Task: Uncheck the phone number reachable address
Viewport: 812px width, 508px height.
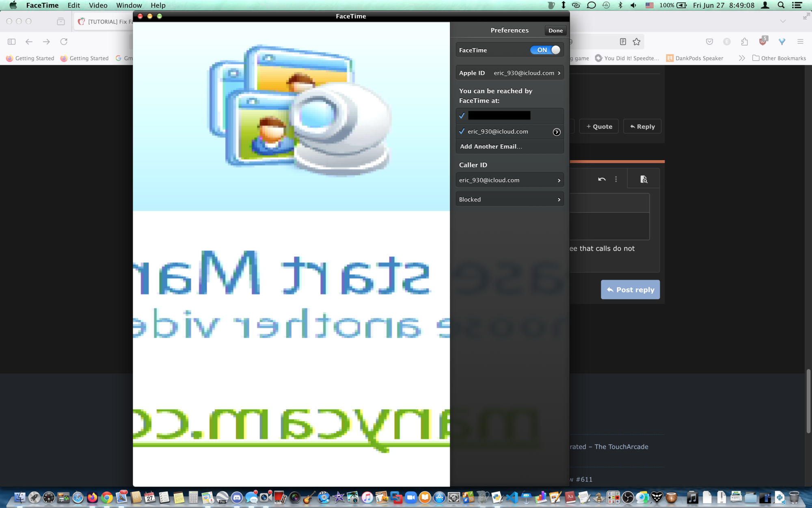Action: click(x=462, y=115)
